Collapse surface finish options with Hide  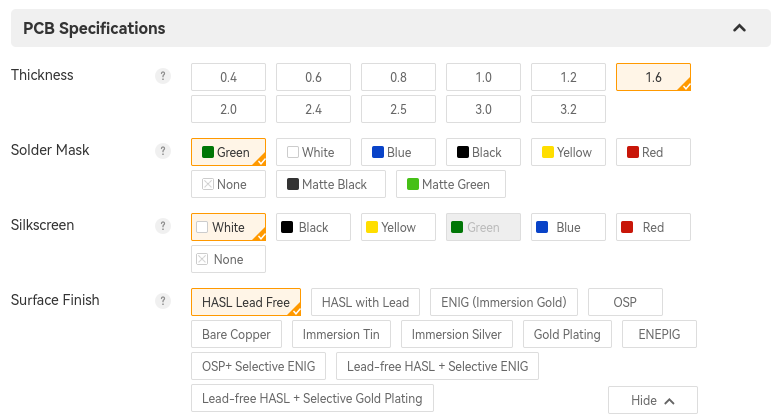652,400
